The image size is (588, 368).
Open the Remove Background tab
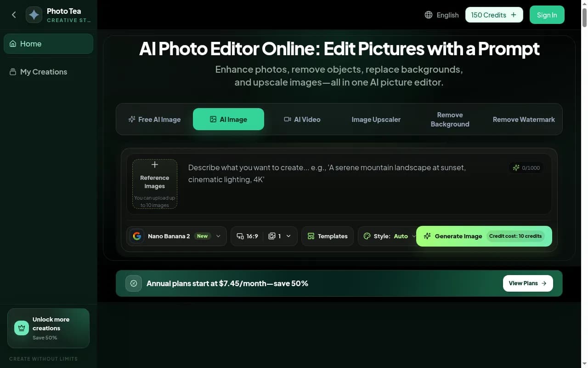pos(450,119)
